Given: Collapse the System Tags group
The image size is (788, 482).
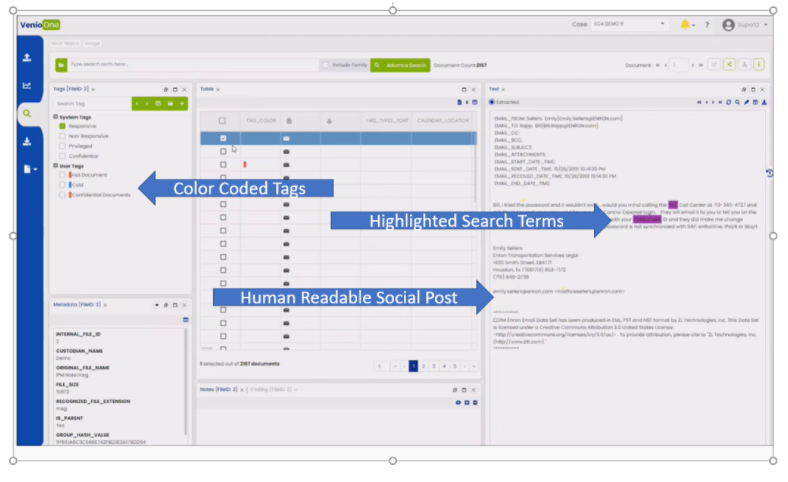Looking at the screenshot, I should [x=56, y=117].
